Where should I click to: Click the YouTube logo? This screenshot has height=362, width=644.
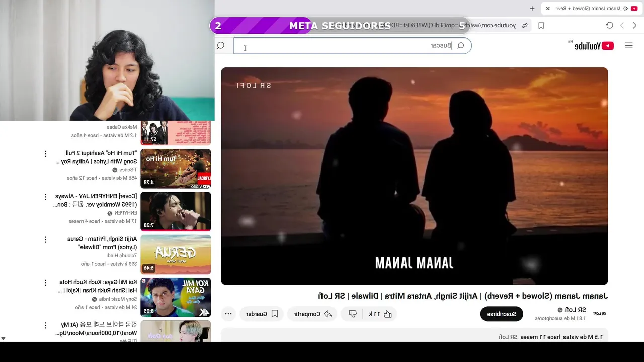click(594, 46)
